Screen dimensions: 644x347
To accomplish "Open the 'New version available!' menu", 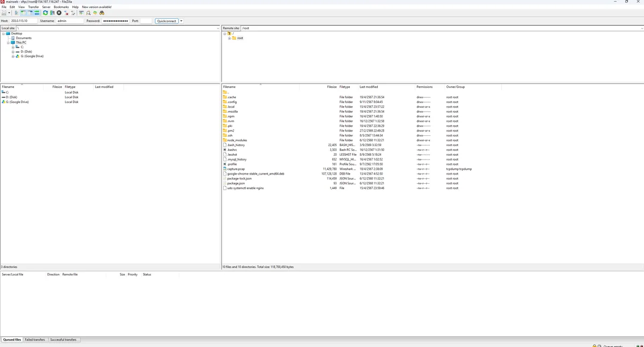I will coord(97,7).
